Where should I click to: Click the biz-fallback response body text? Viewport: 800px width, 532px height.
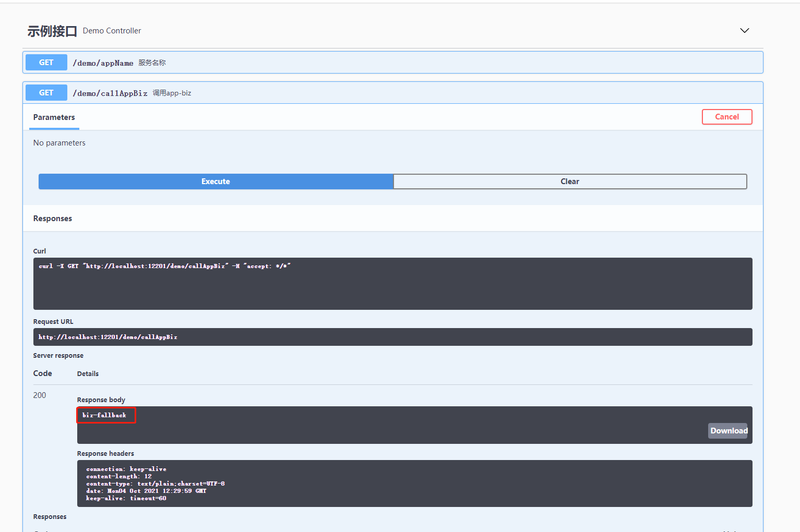tap(104, 415)
